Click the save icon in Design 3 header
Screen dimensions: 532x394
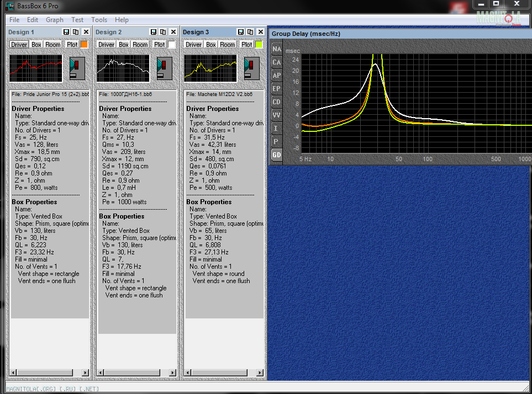(x=241, y=33)
